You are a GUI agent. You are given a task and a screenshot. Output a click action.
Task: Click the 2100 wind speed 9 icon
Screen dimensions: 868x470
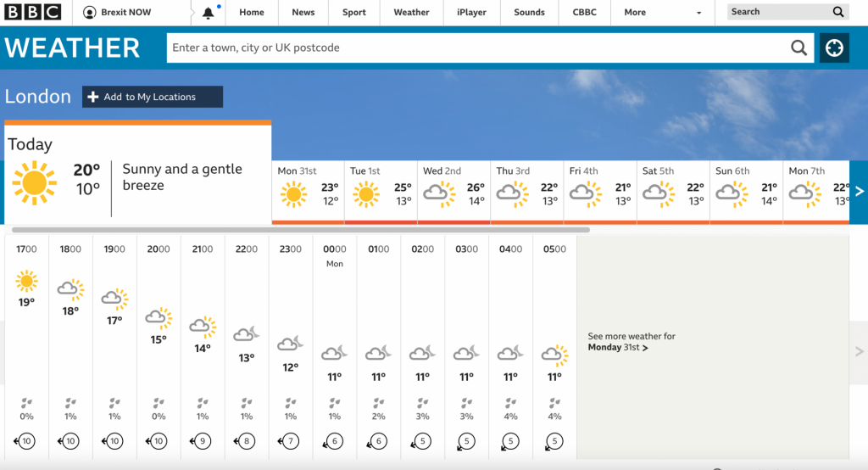pyautogui.click(x=201, y=441)
